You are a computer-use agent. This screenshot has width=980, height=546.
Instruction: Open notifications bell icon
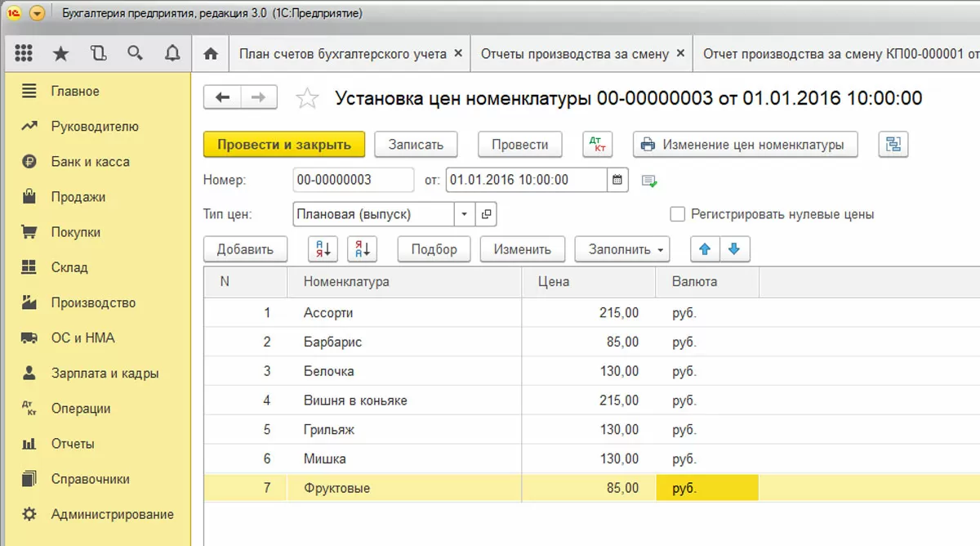pyautogui.click(x=172, y=54)
